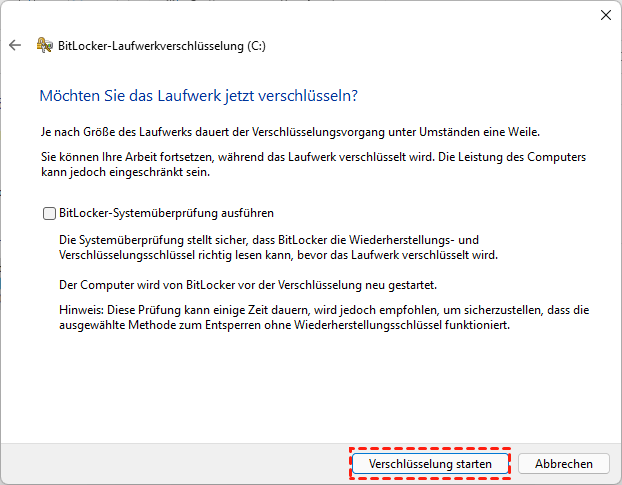622x485 pixels.
Task: Click the Abbrechen button
Action: (x=563, y=464)
